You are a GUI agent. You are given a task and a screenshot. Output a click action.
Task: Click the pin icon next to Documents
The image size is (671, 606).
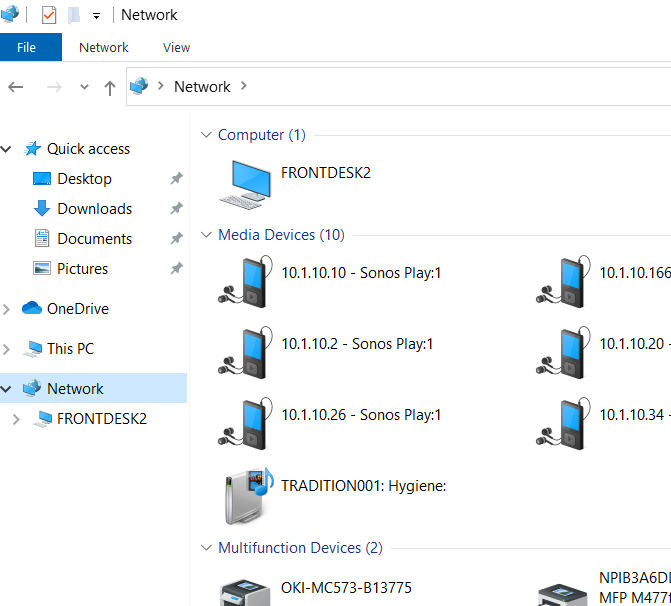click(x=176, y=238)
